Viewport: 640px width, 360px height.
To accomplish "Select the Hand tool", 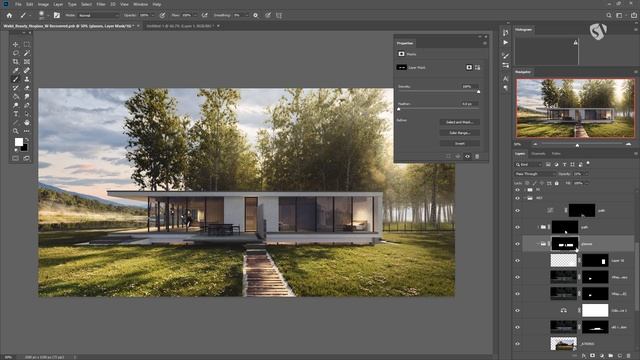I will [27, 122].
